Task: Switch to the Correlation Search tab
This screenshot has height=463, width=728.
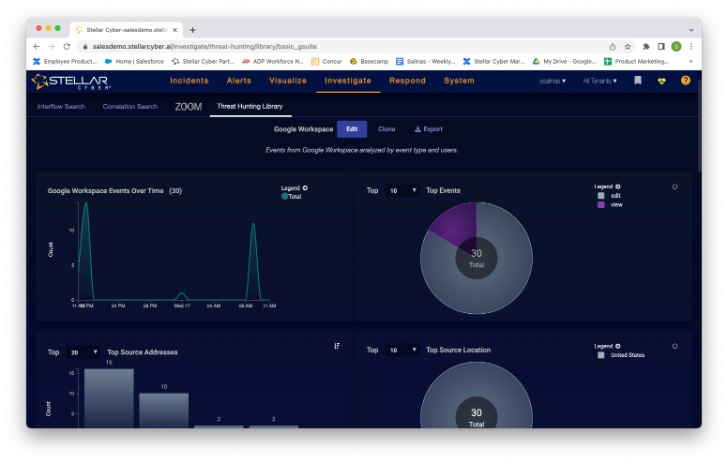Action: coord(130,106)
